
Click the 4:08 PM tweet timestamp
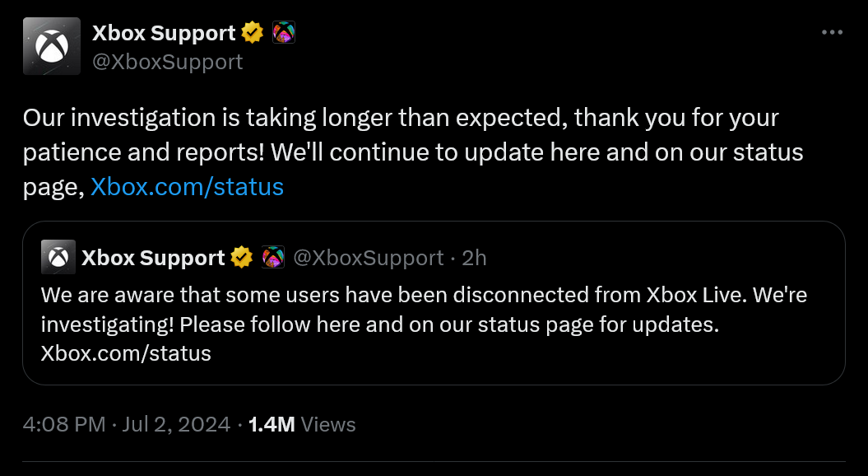tap(63, 424)
